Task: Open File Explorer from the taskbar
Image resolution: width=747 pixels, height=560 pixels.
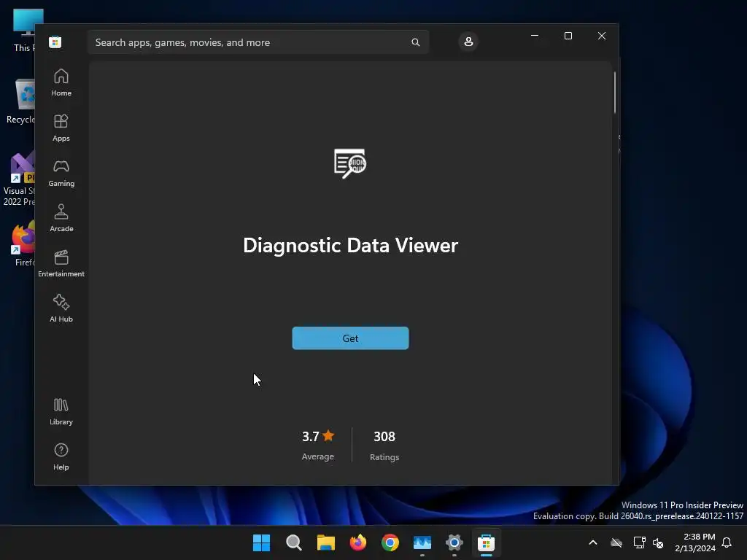Action: point(326,542)
